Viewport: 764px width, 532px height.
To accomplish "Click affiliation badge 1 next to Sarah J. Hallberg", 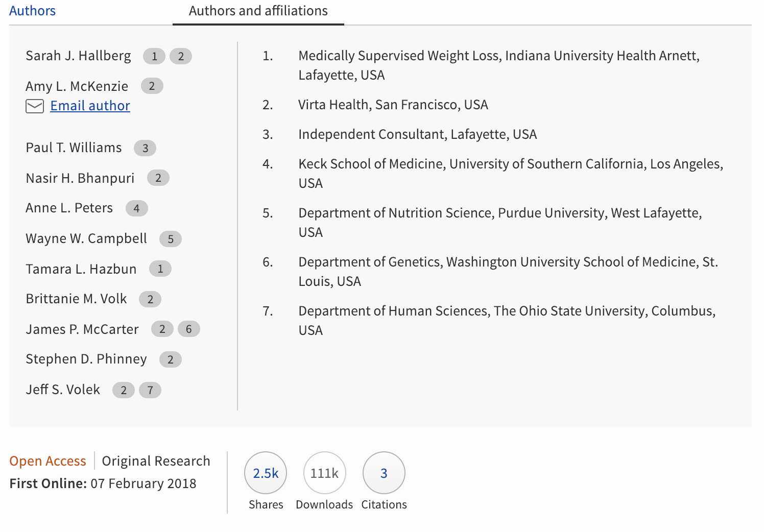I will click(x=154, y=56).
